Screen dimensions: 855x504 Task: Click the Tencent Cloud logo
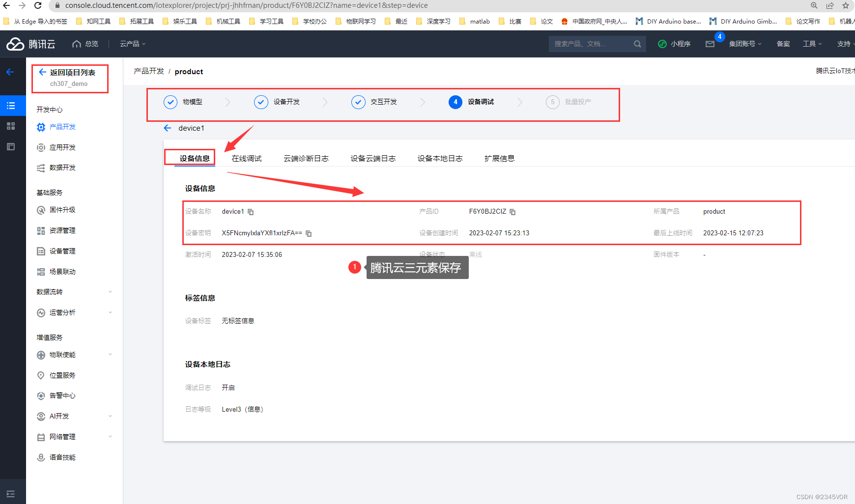click(x=30, y=44)
